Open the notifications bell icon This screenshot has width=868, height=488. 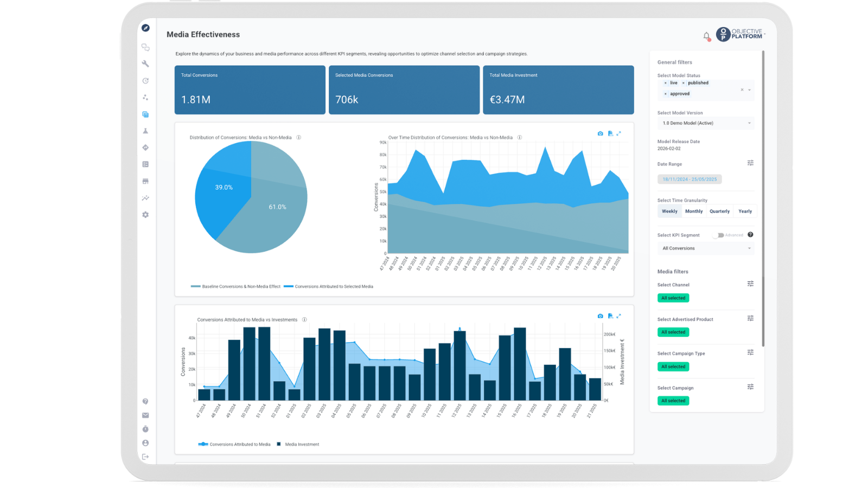706,36
